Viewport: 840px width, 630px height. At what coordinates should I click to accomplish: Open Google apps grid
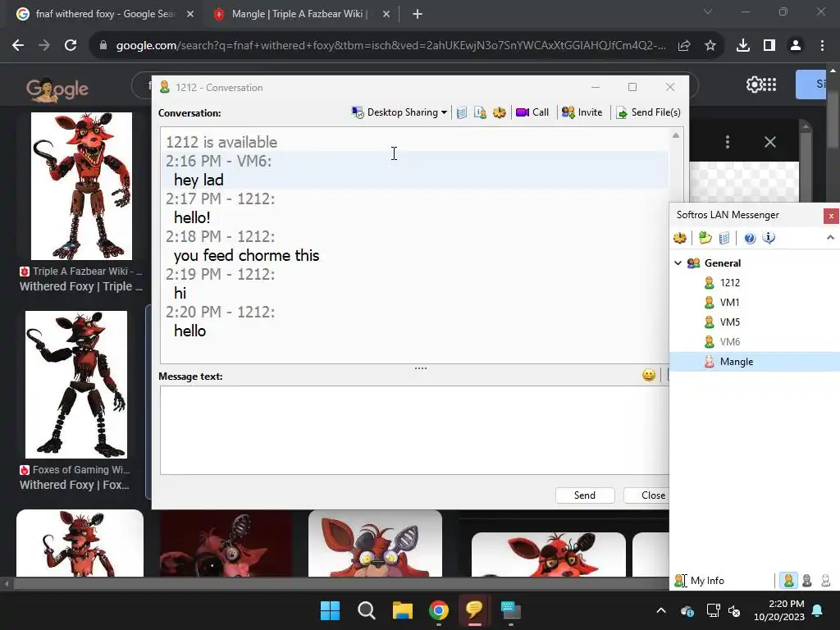(769, 84)
